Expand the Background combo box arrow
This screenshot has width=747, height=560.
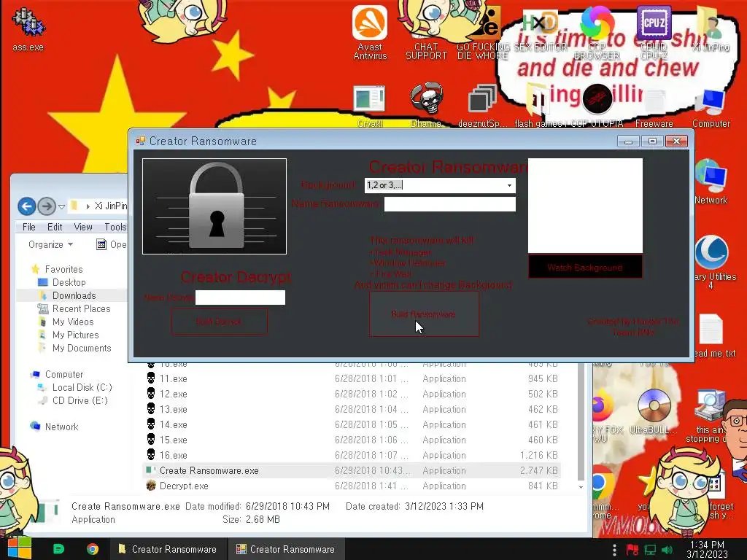tap(509, 185)
